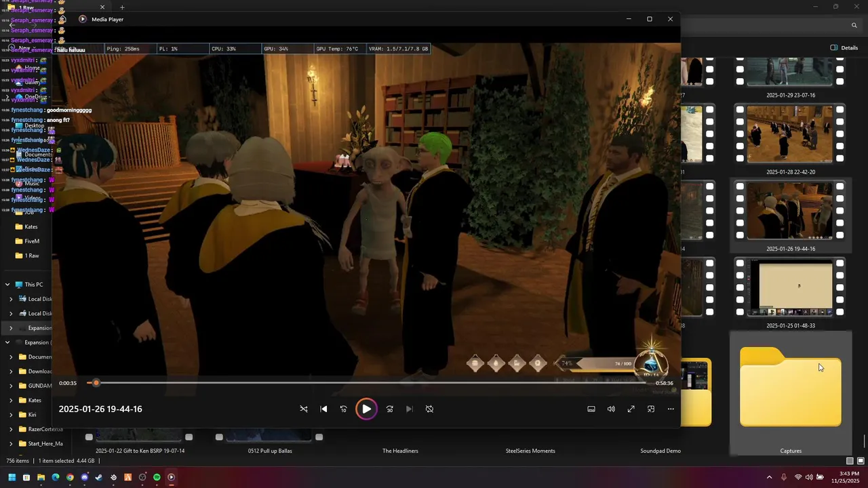Play the paused video
The image size is (868, 488).
366,409
